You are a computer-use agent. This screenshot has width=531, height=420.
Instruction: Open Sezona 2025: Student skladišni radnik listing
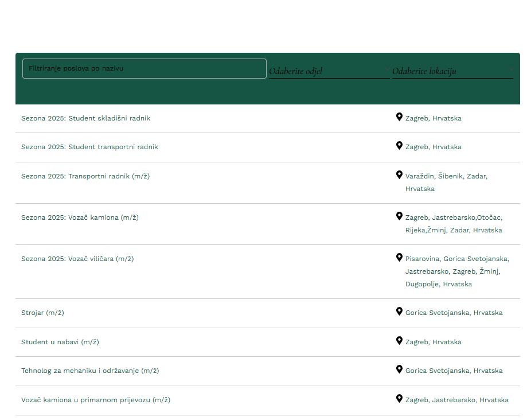[x=85, y=118]
